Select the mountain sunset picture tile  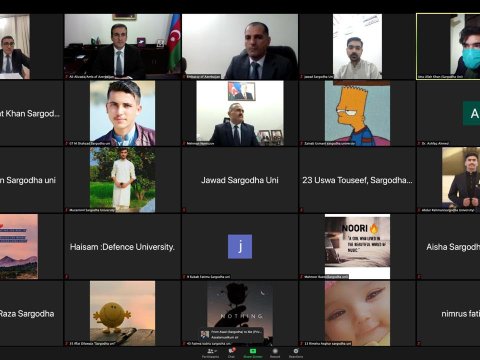tap(19, 247)
